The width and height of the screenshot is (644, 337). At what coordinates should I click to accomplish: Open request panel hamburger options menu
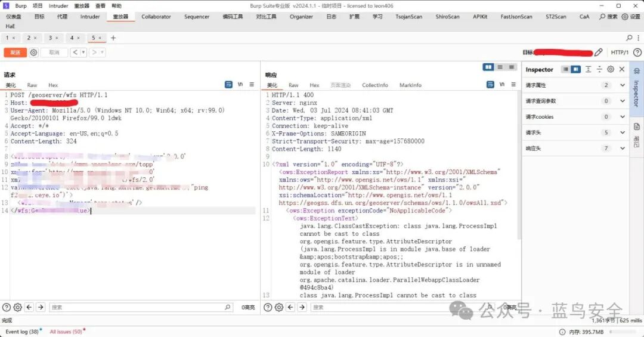(252, 84)
